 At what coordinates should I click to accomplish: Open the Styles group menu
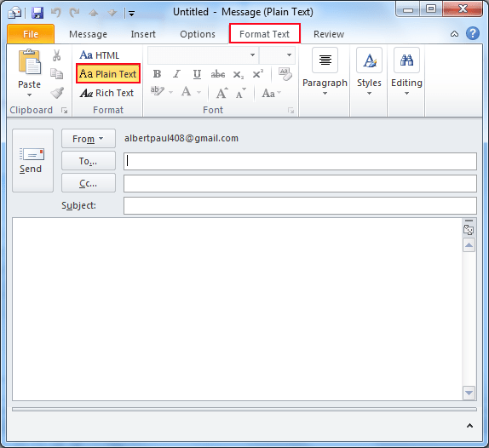(x=369, y=72)
